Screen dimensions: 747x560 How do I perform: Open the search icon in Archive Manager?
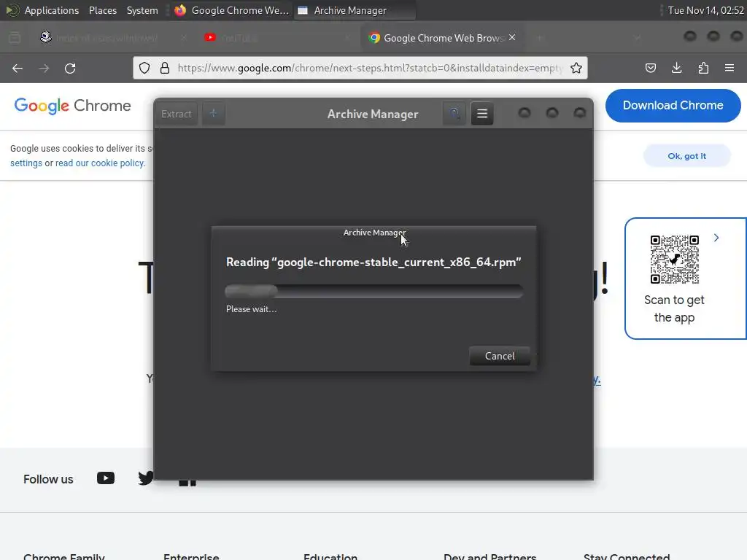454,113
